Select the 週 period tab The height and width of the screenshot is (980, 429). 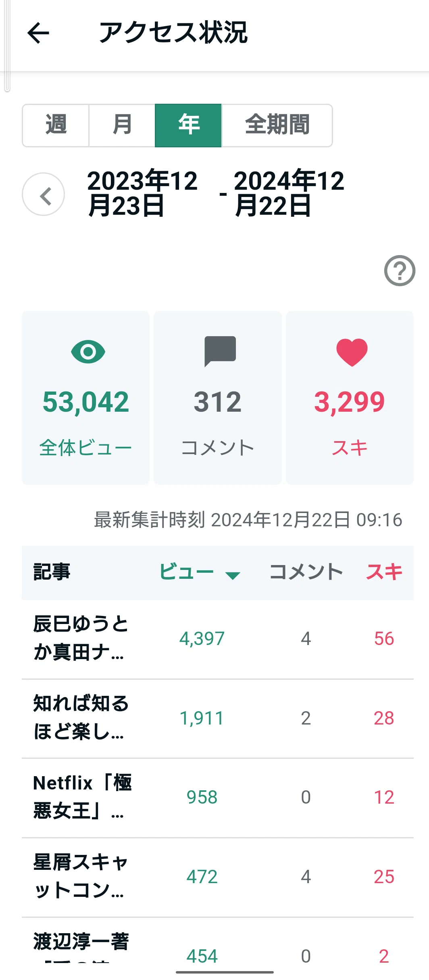[56, 126]
